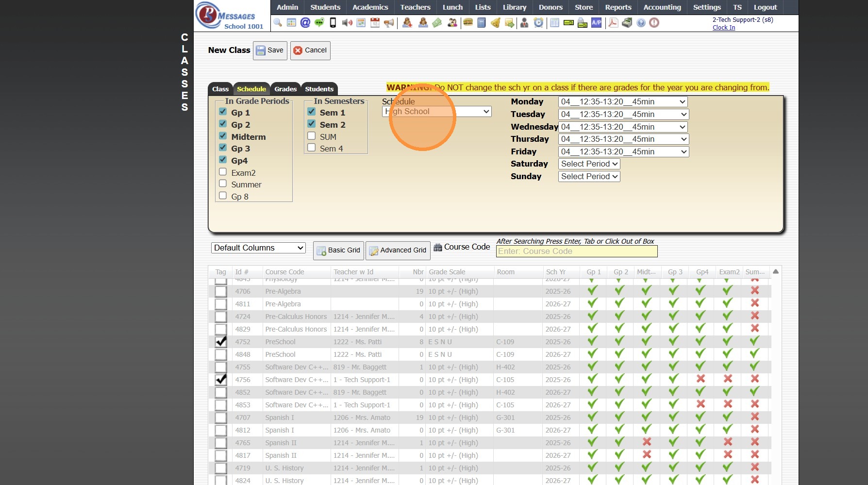This screenshot has width=868, height=485.
Task: Switch to the Grades tab
Action: tap(285, 89)
